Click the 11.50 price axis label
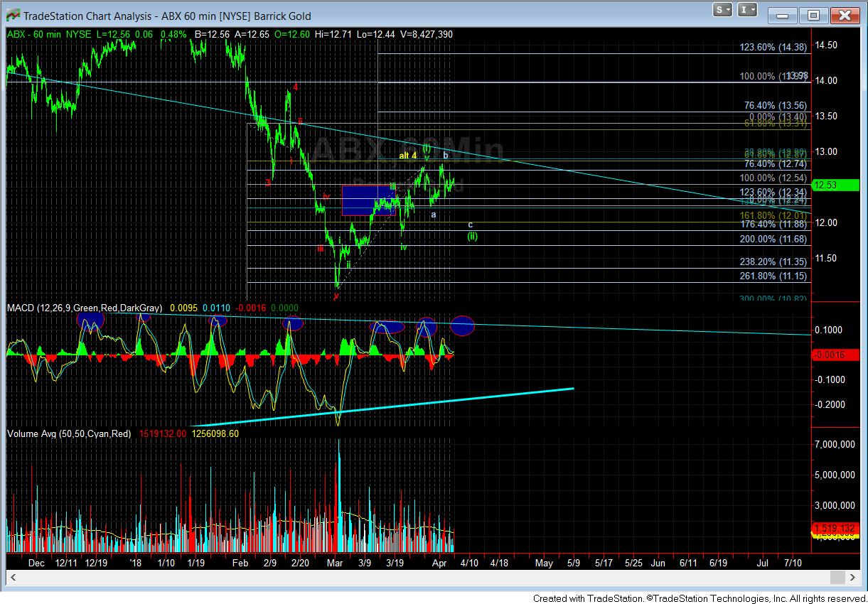Screen dimensions: 868x604 click(x=826, y=258)
